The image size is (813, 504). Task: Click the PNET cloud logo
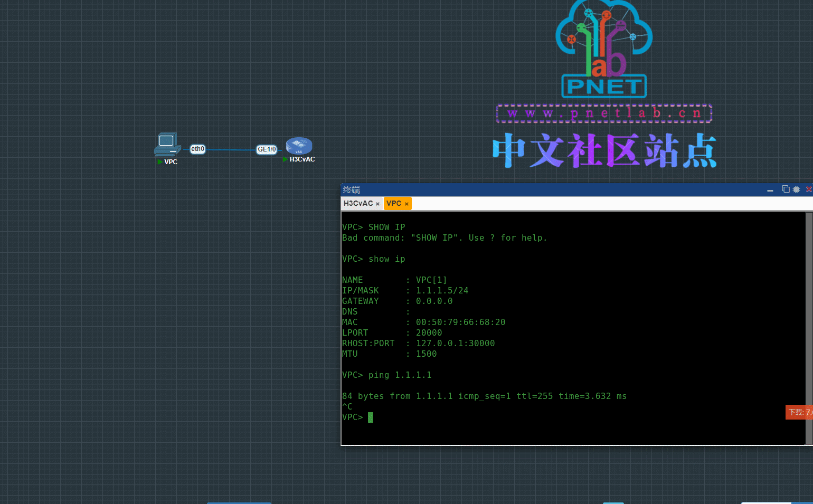coord(603,50)
